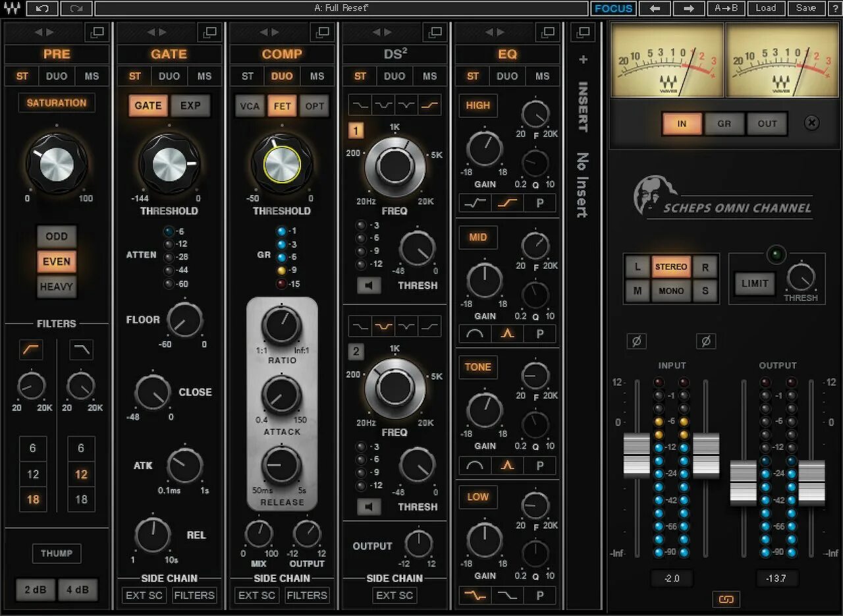Select the low-pass filter shape in PRE filters
843x616 pixels.
coord(81,350)
